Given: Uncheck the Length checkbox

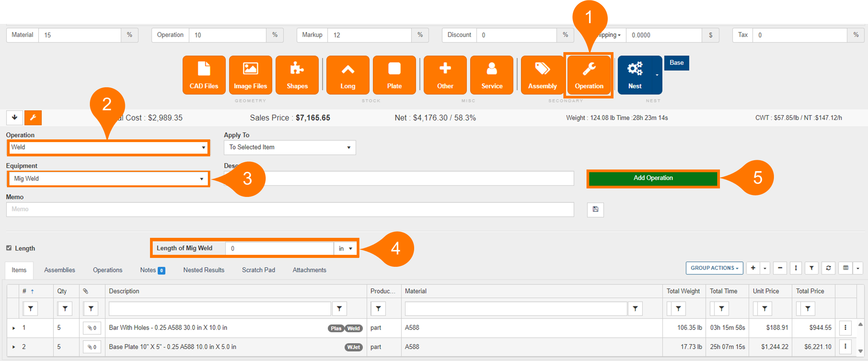Looking at the screenshot, I should coord(9,248).
